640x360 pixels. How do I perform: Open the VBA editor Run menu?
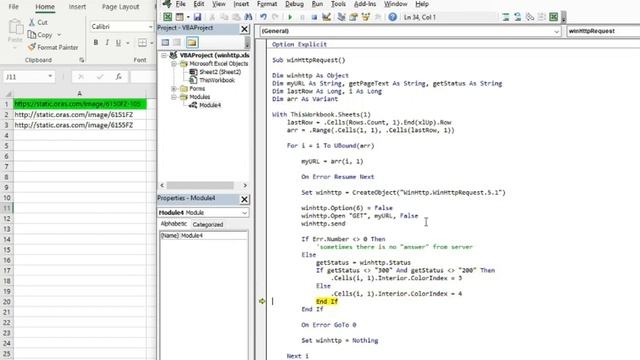317,4
